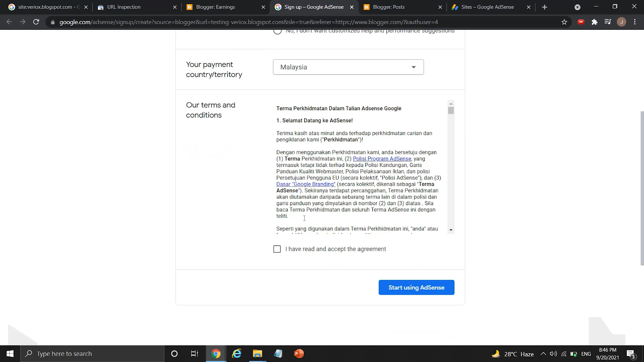Open the Windows Start menu
Screen dimensions: 644x362
tap(10, 354)
